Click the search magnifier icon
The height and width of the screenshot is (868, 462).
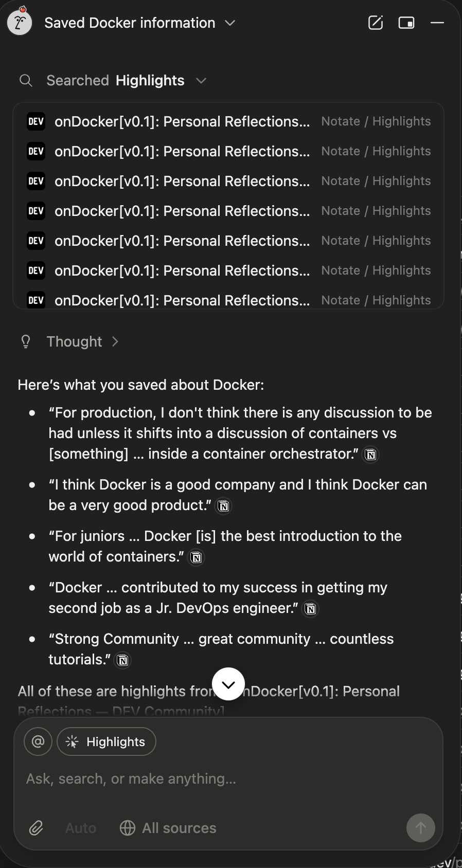pos(26,81)
